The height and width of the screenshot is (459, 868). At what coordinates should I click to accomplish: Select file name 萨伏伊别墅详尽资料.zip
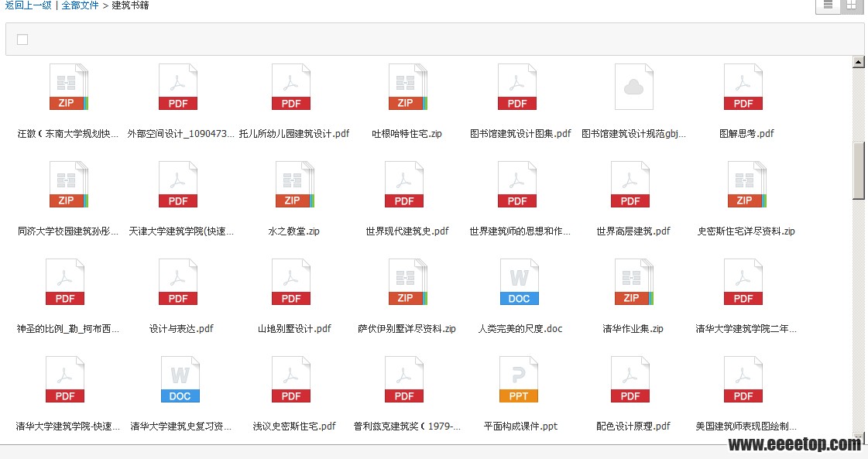pyautogui.click(x=407, y=329)
